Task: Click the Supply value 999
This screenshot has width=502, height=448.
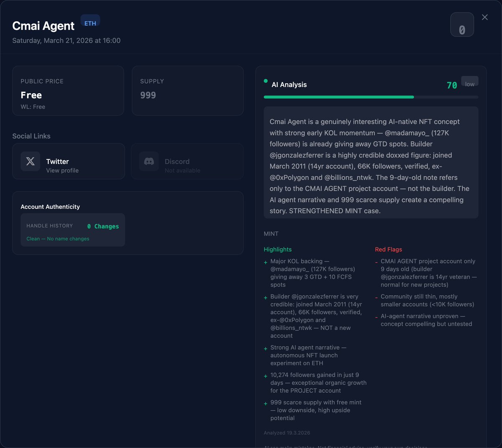Action: click(x=148, y=95)
